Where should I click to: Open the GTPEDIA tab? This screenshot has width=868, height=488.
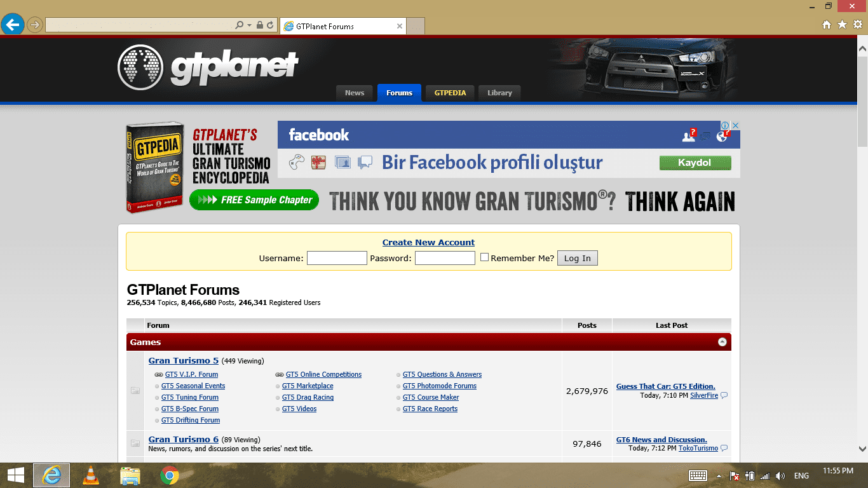point(450,93)
